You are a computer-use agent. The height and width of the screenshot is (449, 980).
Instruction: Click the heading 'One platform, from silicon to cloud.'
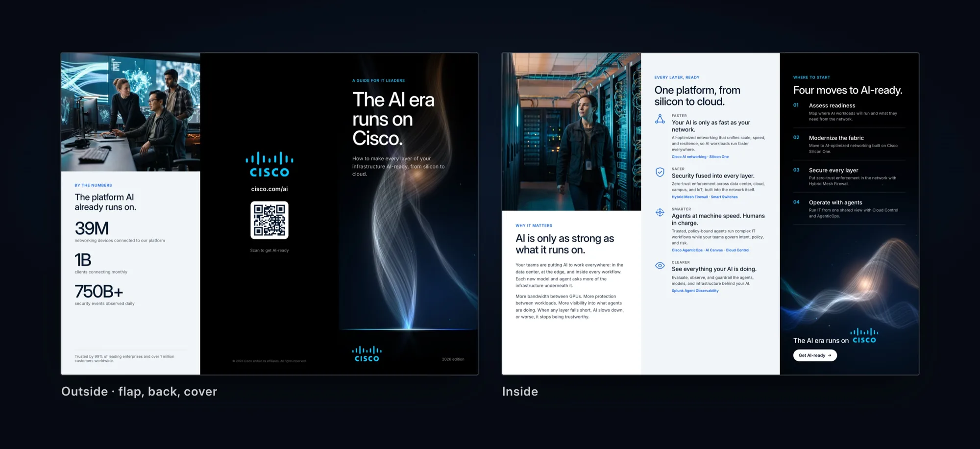[697, 96]
